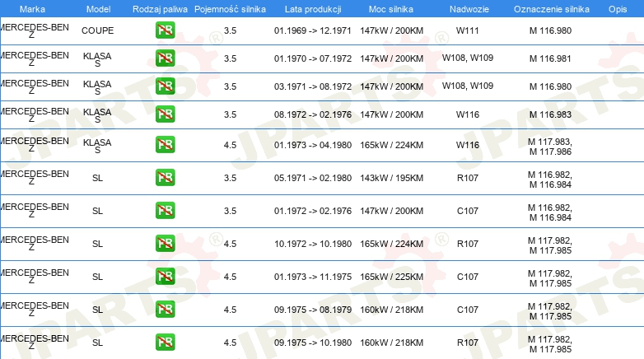Viewport: 644px width, 359px height.
Task: Sort by Marka column header
Action: tap(32, 9)
